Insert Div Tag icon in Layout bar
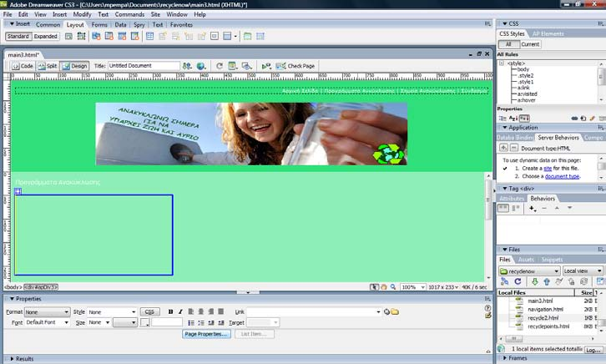Screen dimensions: 606x364 [x=68, y=37]
